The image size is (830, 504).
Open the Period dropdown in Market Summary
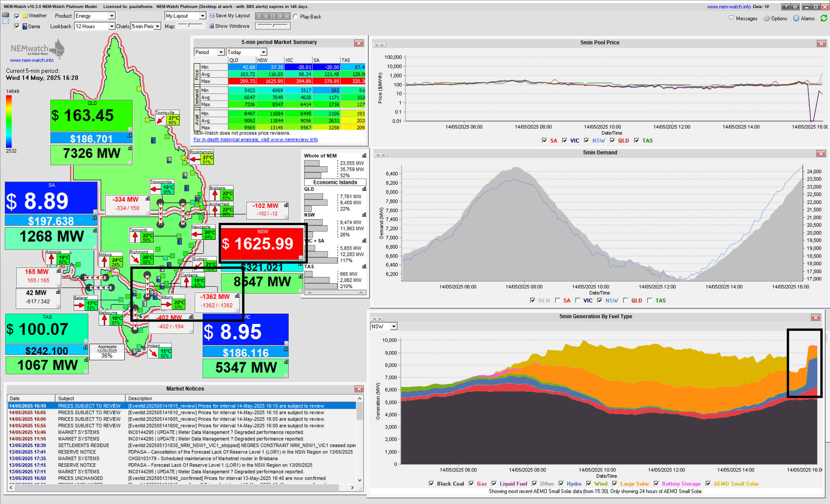pyautogui.click(x=209, y=52)
